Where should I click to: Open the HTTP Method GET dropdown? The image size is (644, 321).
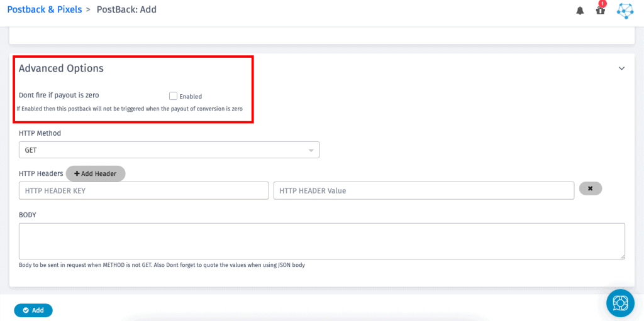[x=169, y=150]
